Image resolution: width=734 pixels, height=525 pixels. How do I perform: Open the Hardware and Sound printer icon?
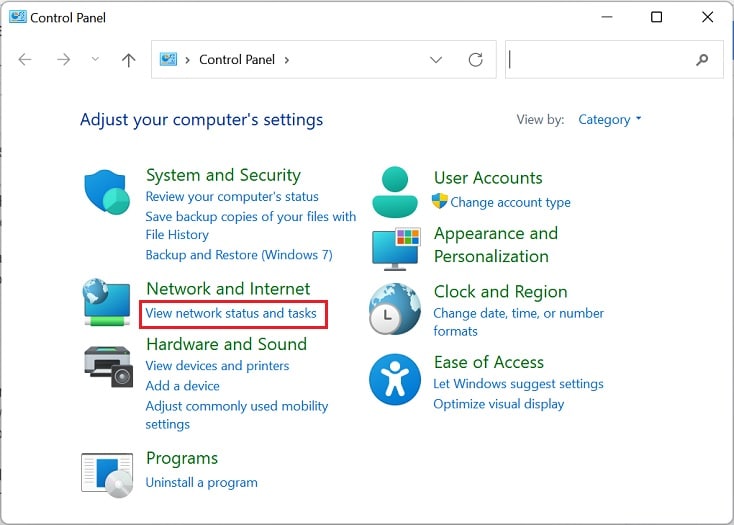point(108,366)
